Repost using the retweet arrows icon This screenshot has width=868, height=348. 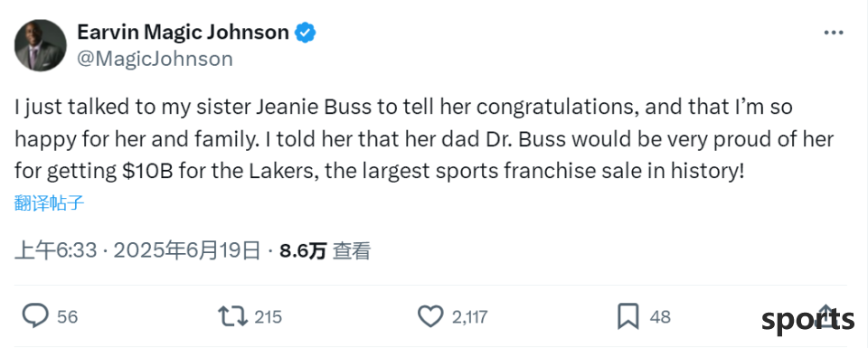(232, 316)
